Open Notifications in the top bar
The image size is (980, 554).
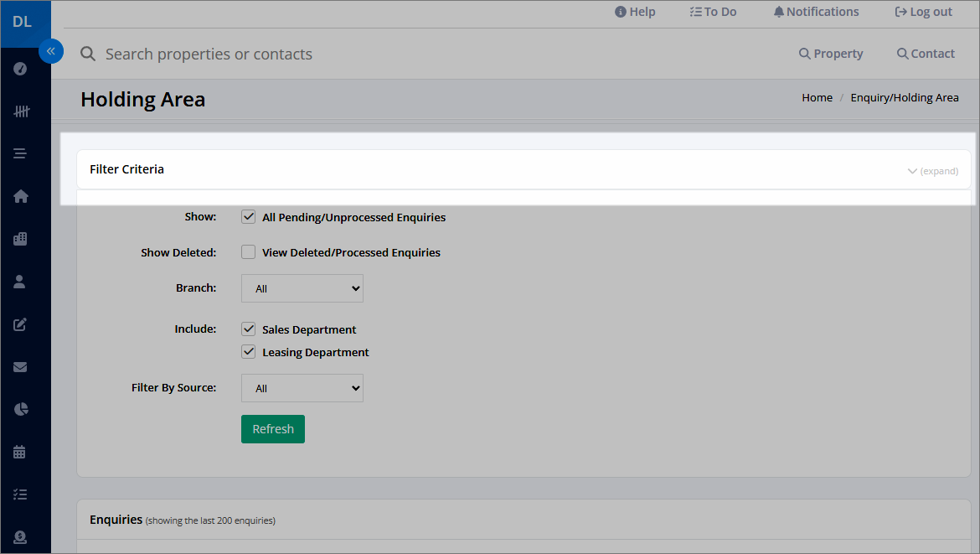816,12
